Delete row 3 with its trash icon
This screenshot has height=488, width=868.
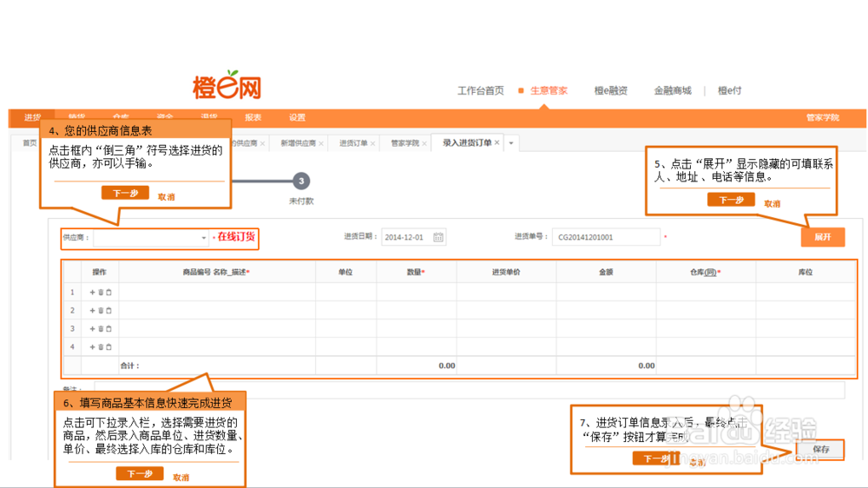(x=101, y=328)
